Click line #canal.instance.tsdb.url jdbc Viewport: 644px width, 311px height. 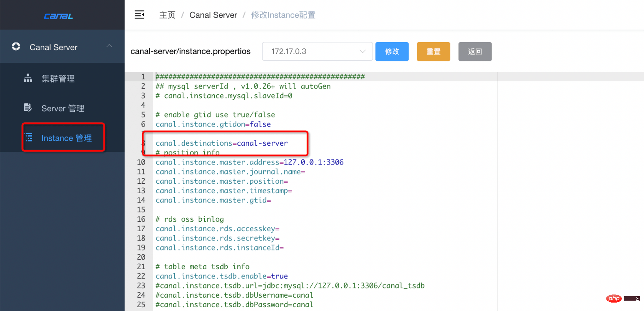pos(290,286)
